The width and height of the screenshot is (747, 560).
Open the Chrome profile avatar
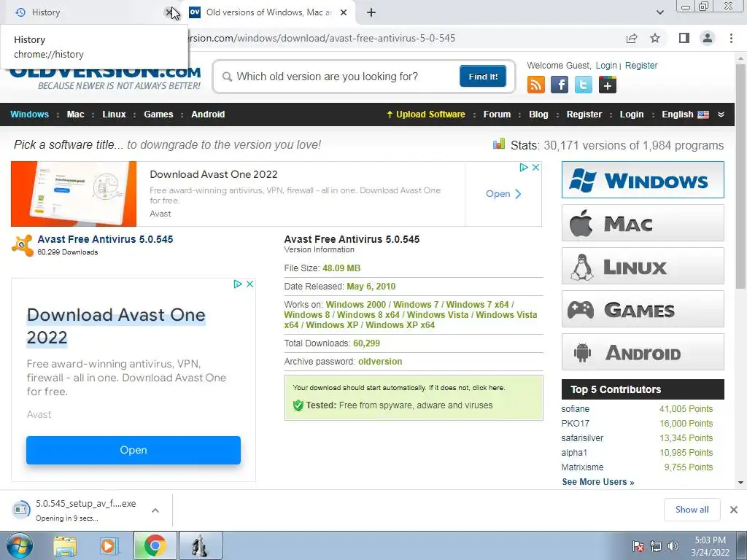(708, 38)
